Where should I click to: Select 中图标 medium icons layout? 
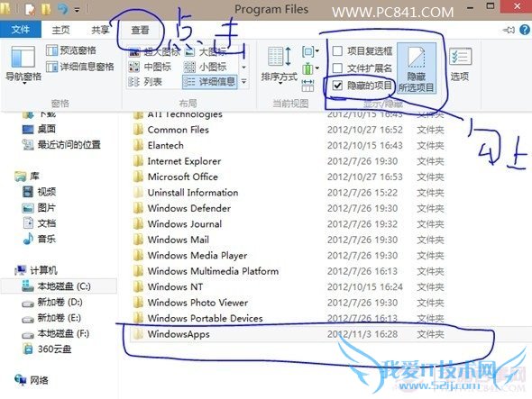coord(150,67)
